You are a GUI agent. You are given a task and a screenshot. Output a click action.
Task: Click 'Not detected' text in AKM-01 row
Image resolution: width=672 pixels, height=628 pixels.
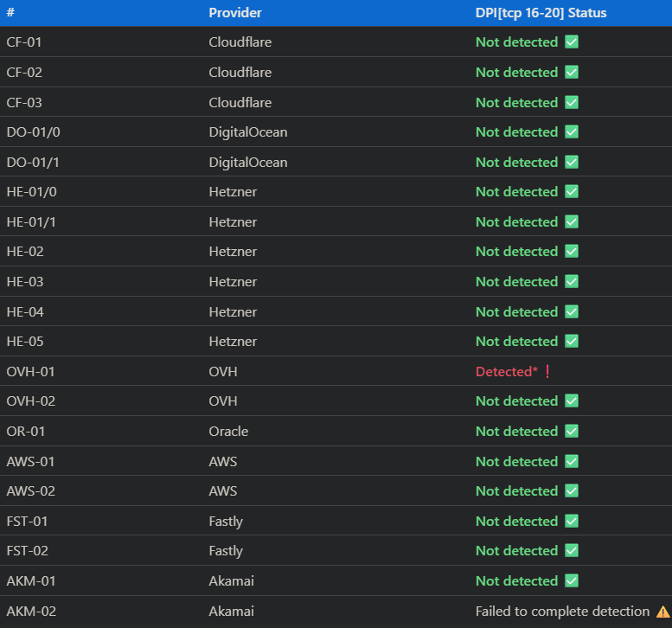pyautogui.click(x=517, y=580)
